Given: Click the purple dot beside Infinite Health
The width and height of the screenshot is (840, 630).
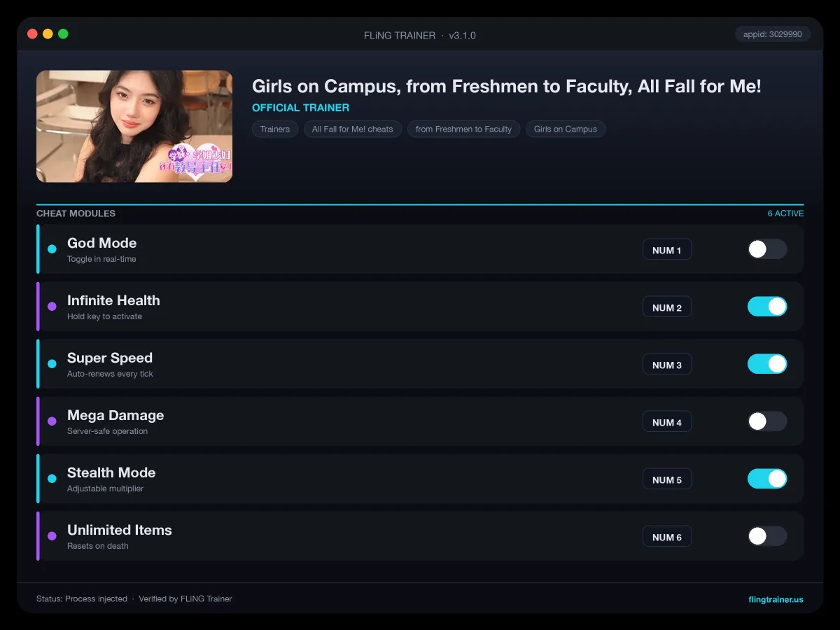Looking at the screenshot, I should pos(52,307).
